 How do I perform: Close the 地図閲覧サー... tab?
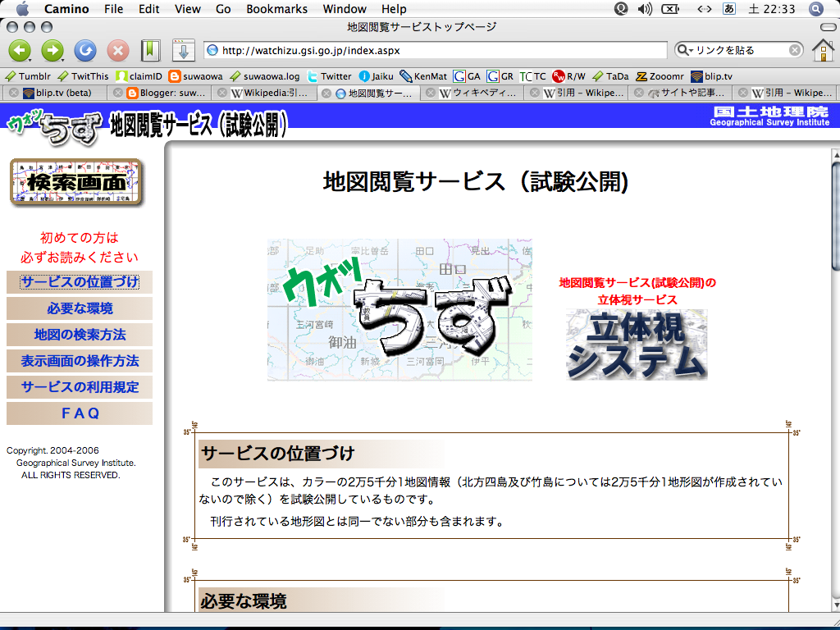[x=326, y=93]
